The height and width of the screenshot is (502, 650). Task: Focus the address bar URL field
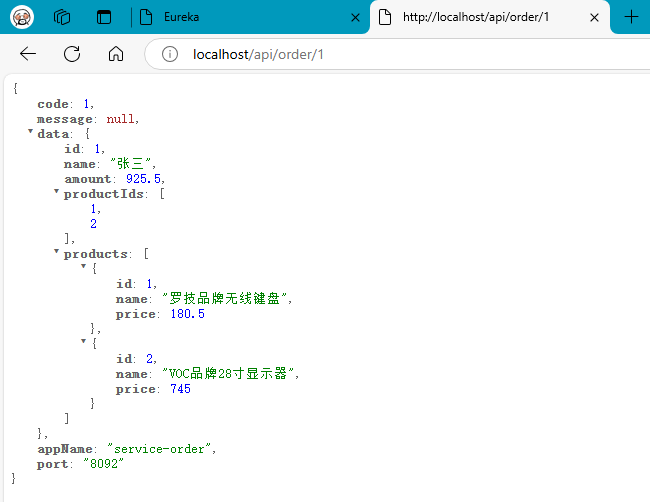coord(400,54)
